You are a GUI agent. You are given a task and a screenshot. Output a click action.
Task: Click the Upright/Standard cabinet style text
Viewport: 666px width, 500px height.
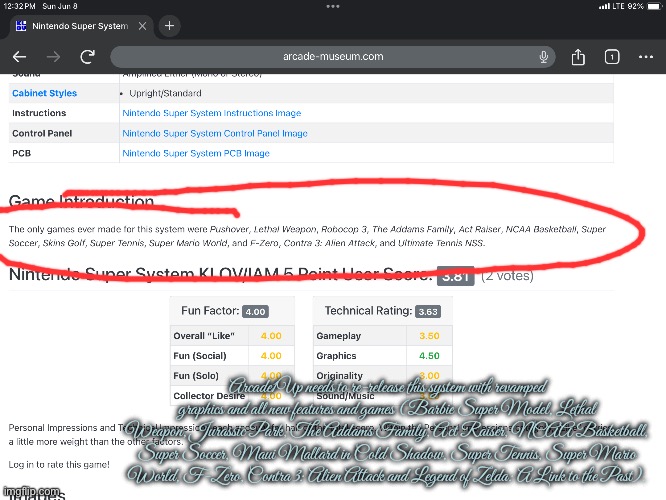click(165, 93)
